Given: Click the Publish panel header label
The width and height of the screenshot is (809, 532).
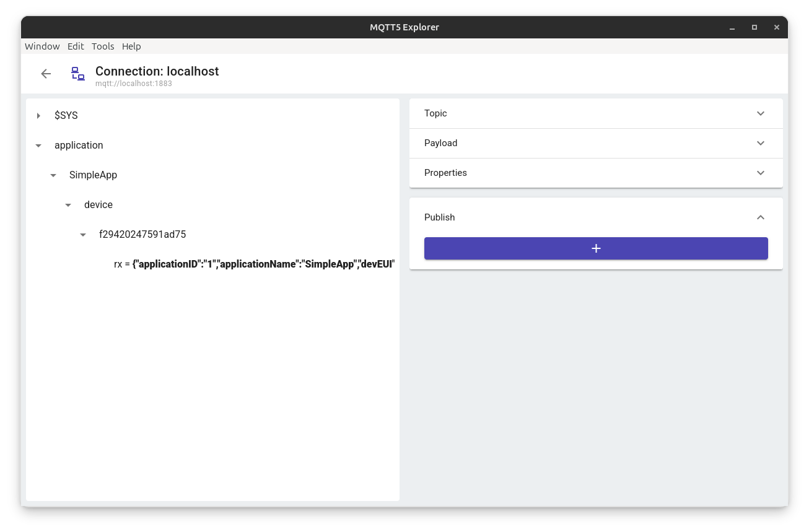Looking at the screenshot, I should [440, 217].
